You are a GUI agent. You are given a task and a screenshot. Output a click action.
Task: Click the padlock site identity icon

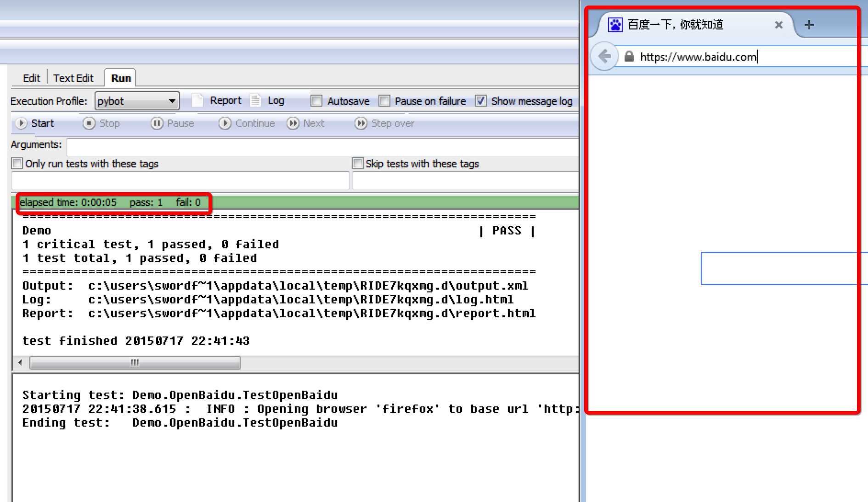click(629, 57)
